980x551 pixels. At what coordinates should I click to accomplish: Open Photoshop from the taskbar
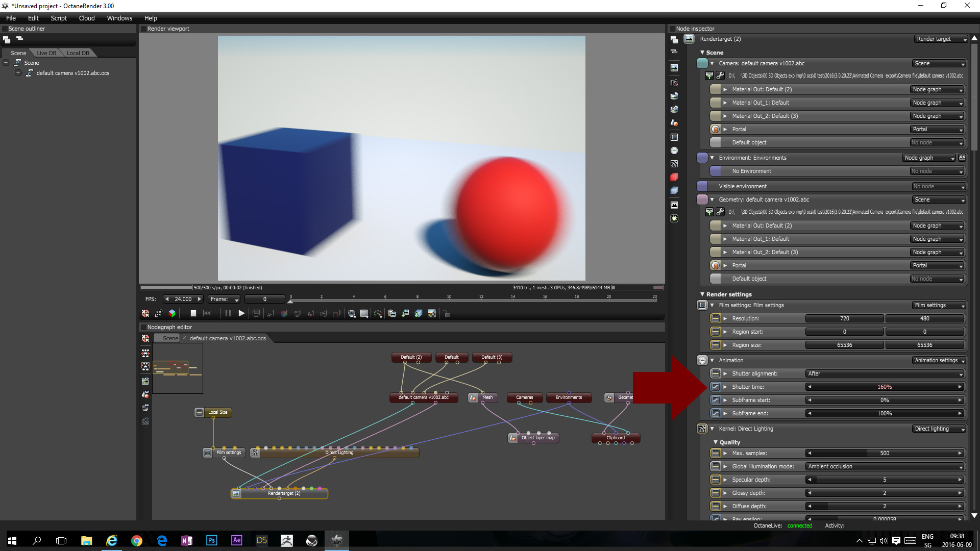(211, 540)
